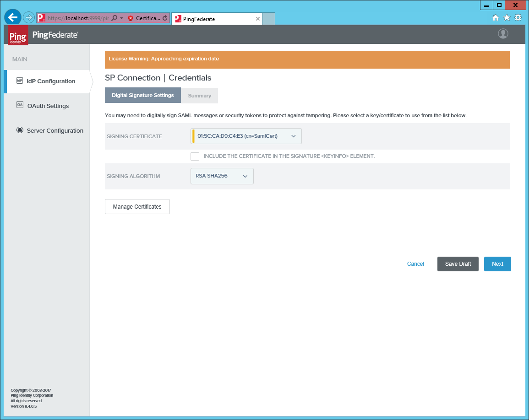This screenshot has height=420, width=529.
Task: Click the SIGNING ALGORITHM label
Action: pos(133,176)
